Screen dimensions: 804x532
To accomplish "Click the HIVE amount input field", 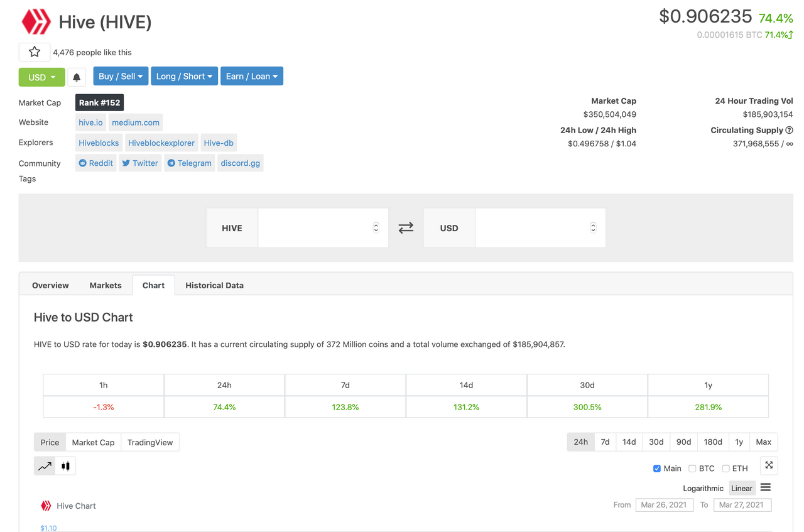I will (323, 228).
